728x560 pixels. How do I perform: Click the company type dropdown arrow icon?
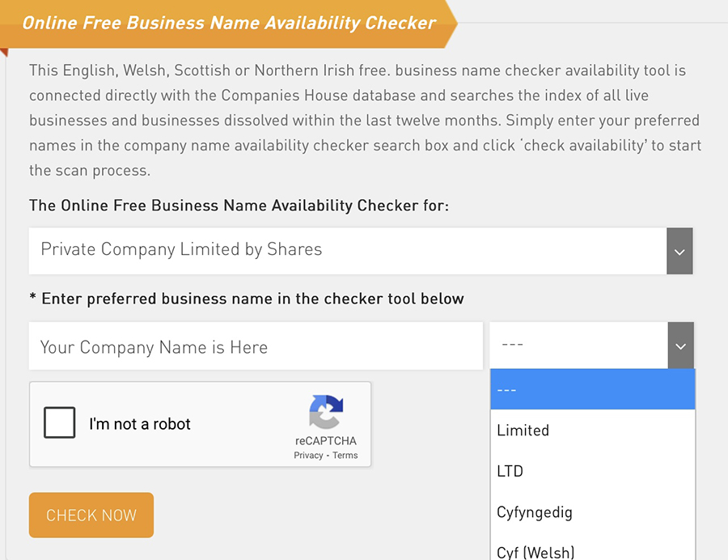(679, 251)
